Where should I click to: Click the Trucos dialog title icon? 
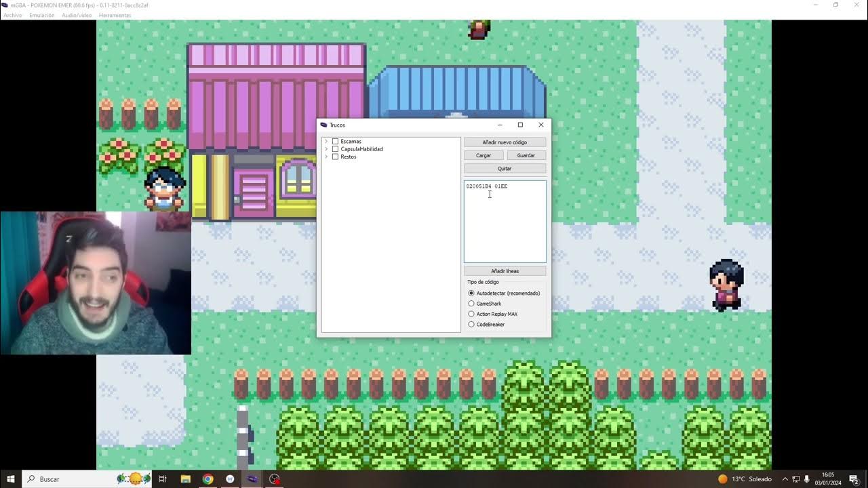point(323,125)
